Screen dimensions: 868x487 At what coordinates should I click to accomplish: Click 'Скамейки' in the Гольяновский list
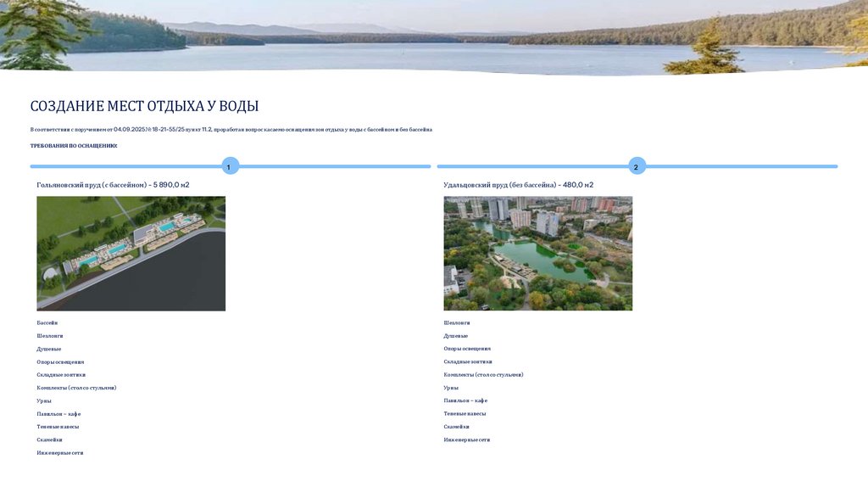(49, 439)
